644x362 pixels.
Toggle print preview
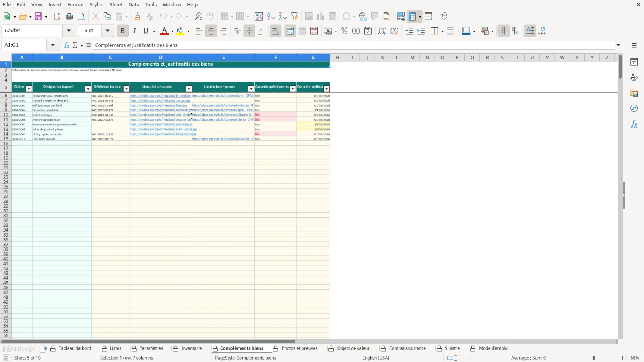pos(81,16)
